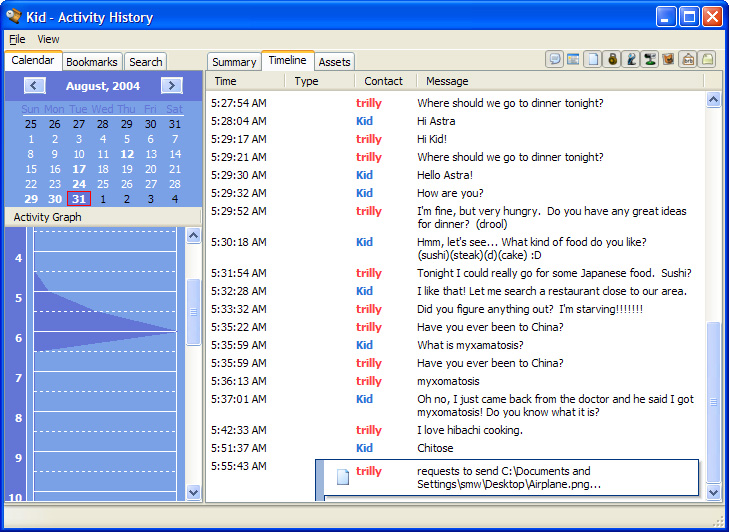Screen dimensions: 729x532
Task: Click the orange mask toolbar icon
Action: [668, 60]
